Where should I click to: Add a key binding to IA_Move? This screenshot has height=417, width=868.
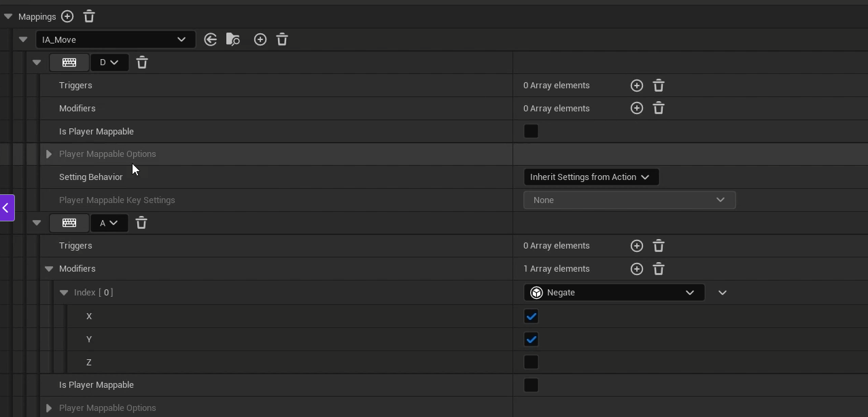260,39
